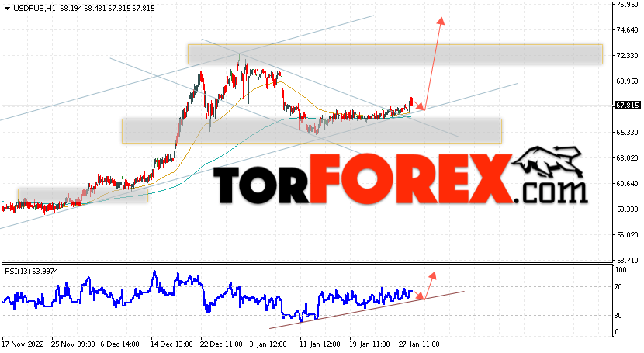Click the 65.330 price axis label
Viewport: 644px width, 353px height.
coord(627,132)
